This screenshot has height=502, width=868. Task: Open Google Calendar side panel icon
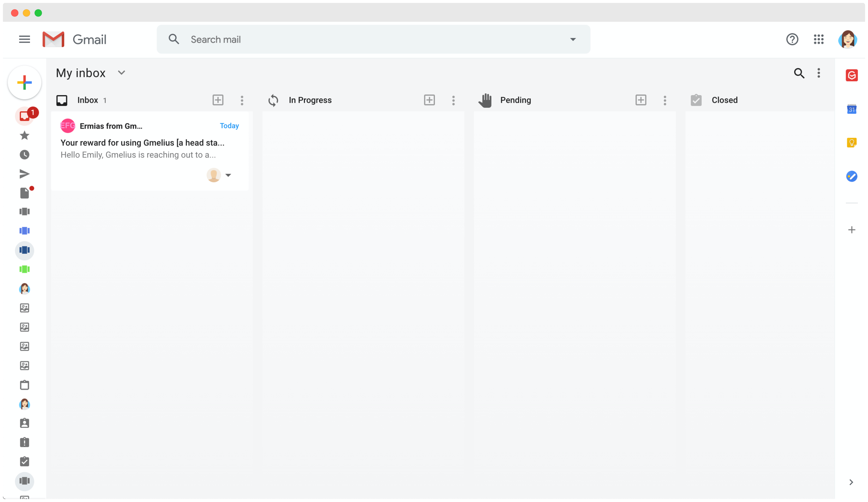point(852,109)
